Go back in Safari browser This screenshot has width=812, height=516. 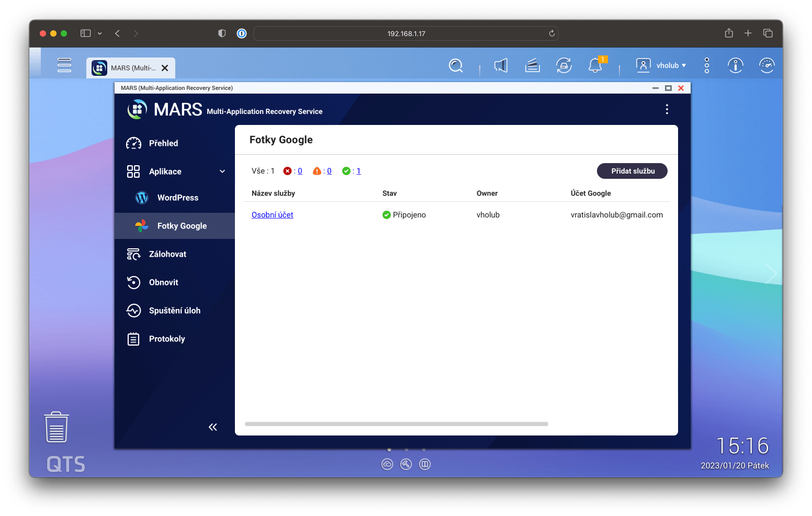pos(118,33)
